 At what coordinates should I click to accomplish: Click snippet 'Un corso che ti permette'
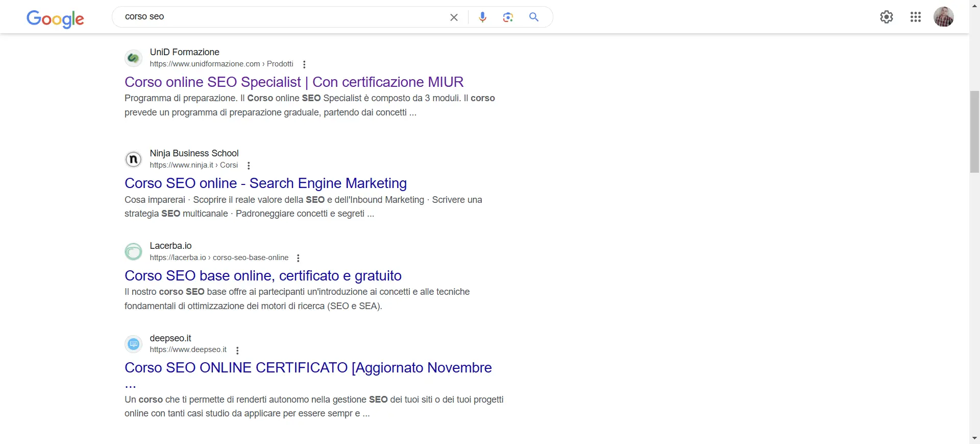[x=314, y=406]
